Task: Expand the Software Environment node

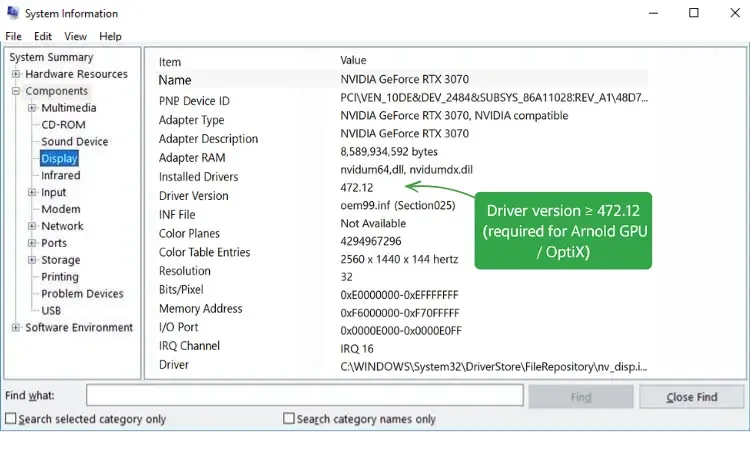Action: point(16,328)
